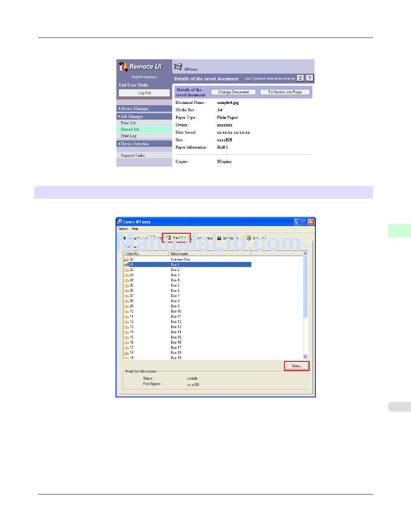Open the Option menu

pyautogui.click(x=123, y=229)
